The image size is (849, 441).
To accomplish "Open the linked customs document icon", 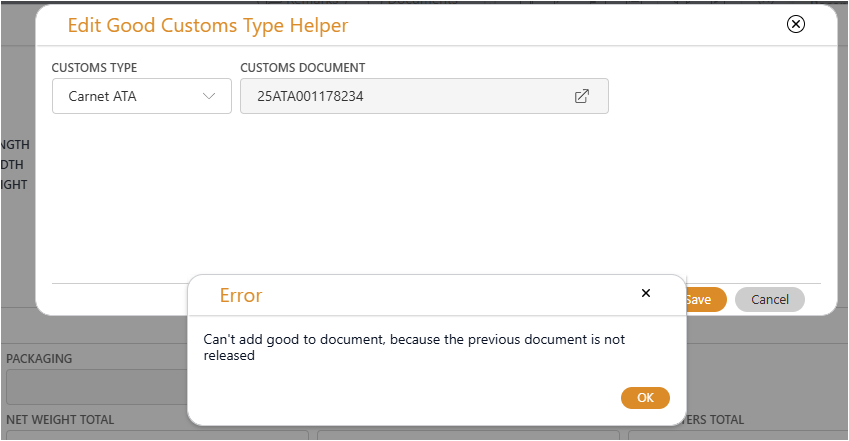I will click(x=581, y=97).
